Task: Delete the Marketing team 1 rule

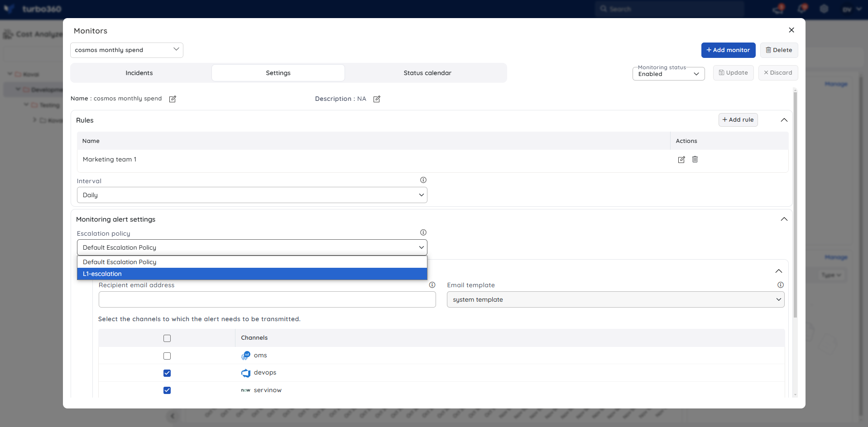Action: point(695,159)
